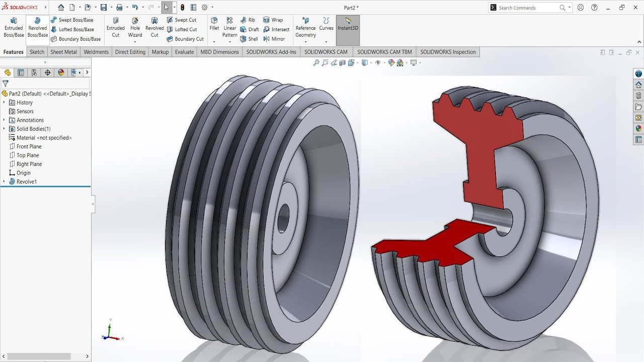Switch to the SOLIDWORKS CAM tab
Viewport: 644px width, 362px height.
point(326,52)
